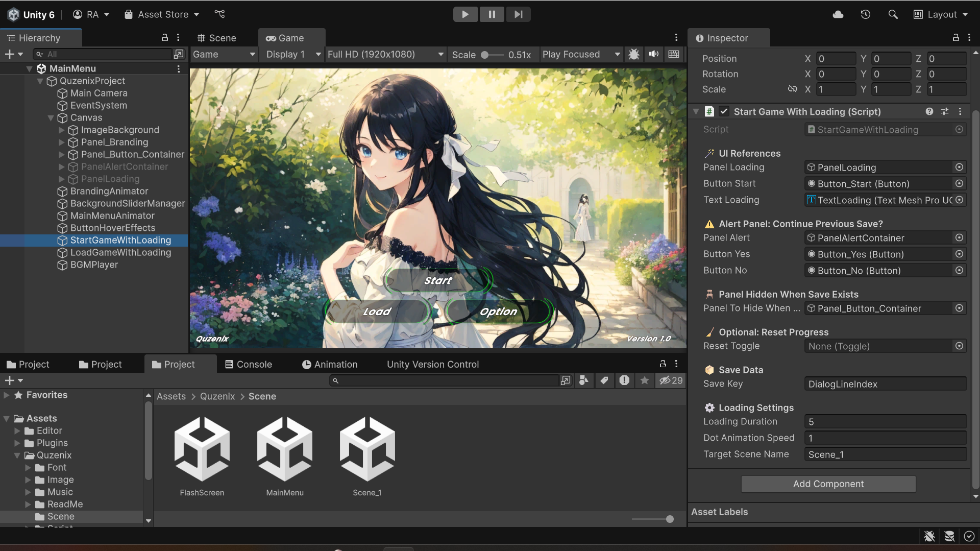980x551 pixels.
Task: Toggle the Inspector panel lock icon
Action: (x=956, y=37)
